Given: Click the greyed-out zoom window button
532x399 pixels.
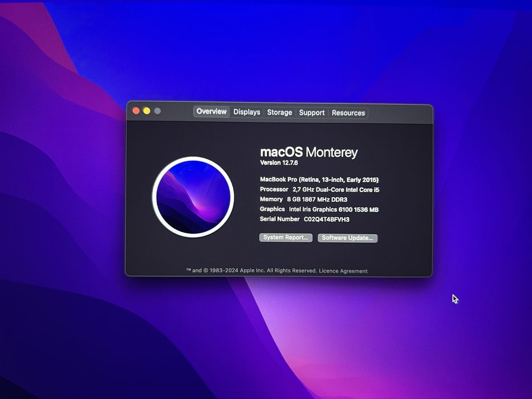Looking at the screenshot, I should (x=157, y=111).
